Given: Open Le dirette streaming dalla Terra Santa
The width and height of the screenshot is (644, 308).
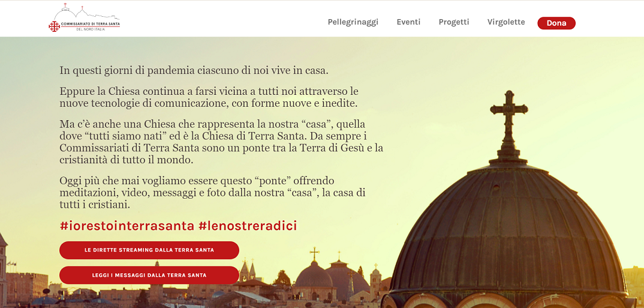Looking at the screenshot, I should (x=149, y=250).
